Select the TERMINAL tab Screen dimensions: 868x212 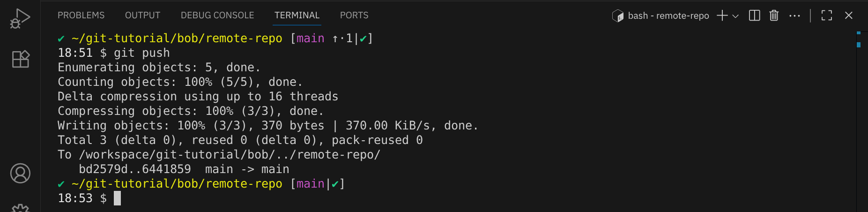[x=297, y=15]
